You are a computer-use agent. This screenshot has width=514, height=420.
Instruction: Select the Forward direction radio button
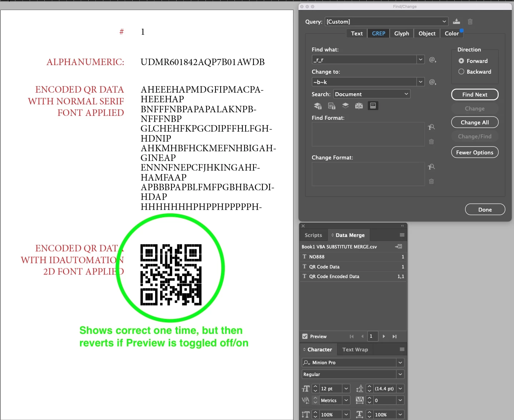click(461, 61)
